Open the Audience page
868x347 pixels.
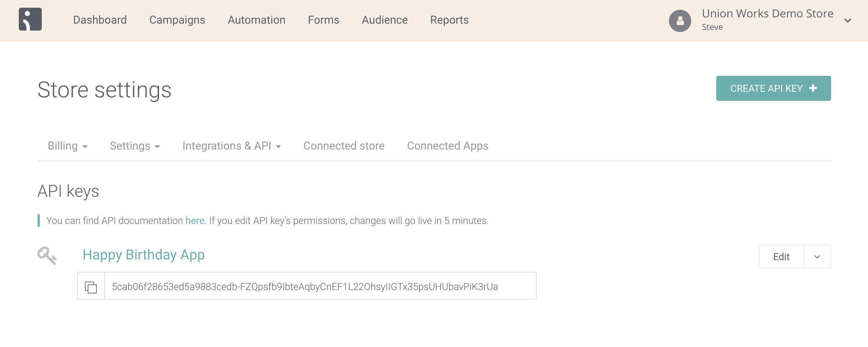click(x=385, y=20)
